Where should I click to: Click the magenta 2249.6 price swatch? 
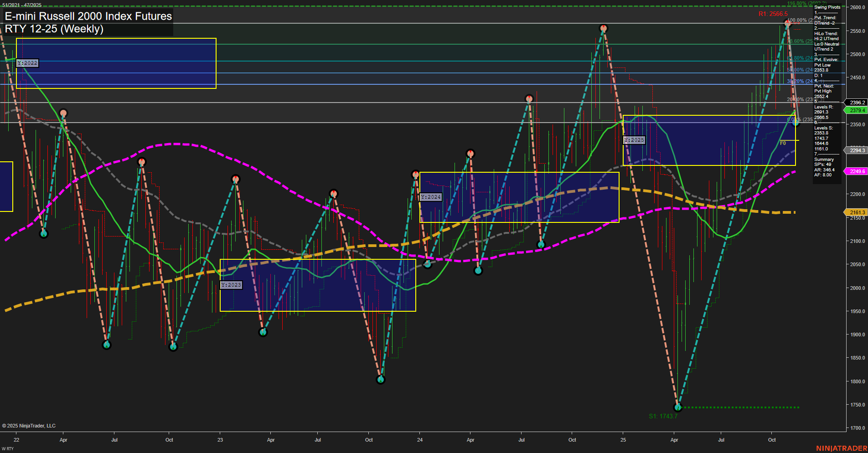coord(857,171)
